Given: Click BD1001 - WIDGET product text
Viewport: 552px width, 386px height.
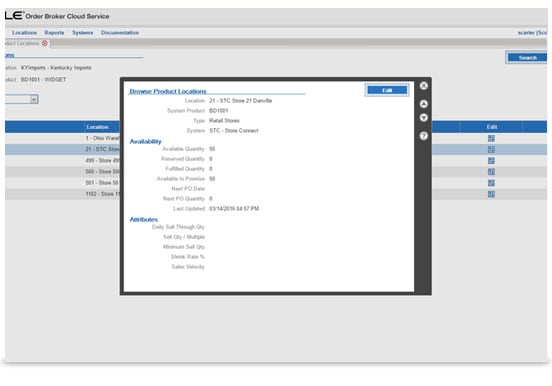Looking at the screenshot, I should pos(43,80).
